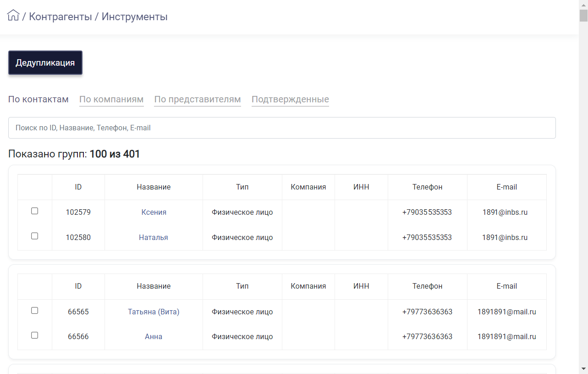Click the ID cell 102580
Viewport: 588px width, 374px height.
[78, 237]
